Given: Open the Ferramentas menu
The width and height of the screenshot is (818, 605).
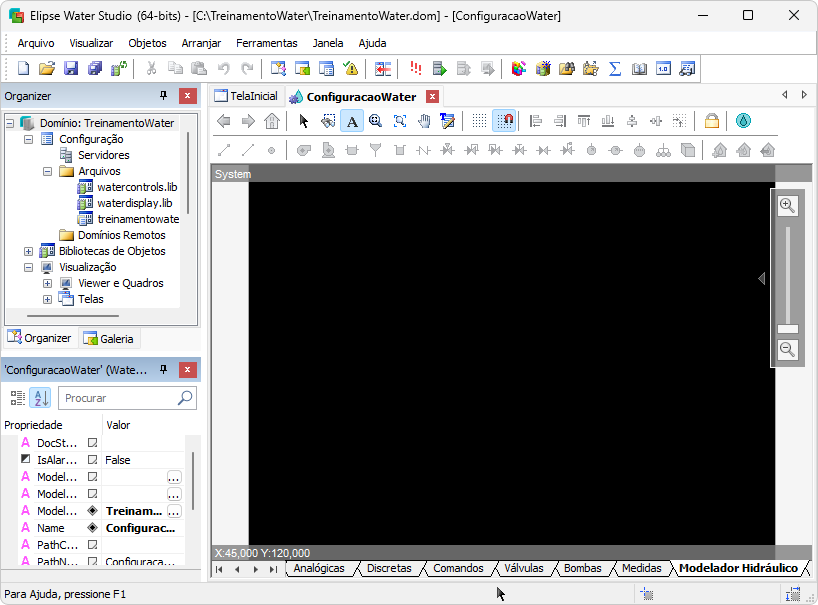Looking at the screenshot, I should (266, 43).
